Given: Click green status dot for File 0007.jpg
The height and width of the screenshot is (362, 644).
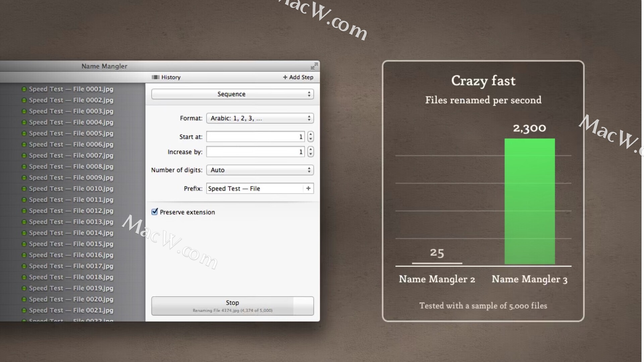Looking at the screenshot, I should [24, 156].
